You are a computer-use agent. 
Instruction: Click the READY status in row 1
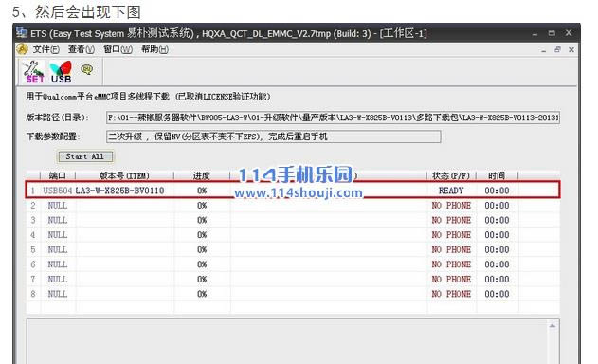(x=451, y=191)
